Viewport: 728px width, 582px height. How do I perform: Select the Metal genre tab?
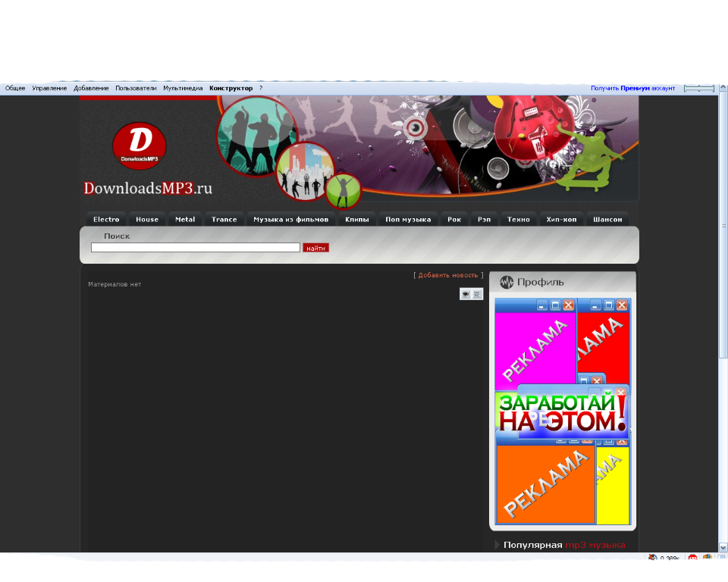pyautogui.click(x=185, y=219)
